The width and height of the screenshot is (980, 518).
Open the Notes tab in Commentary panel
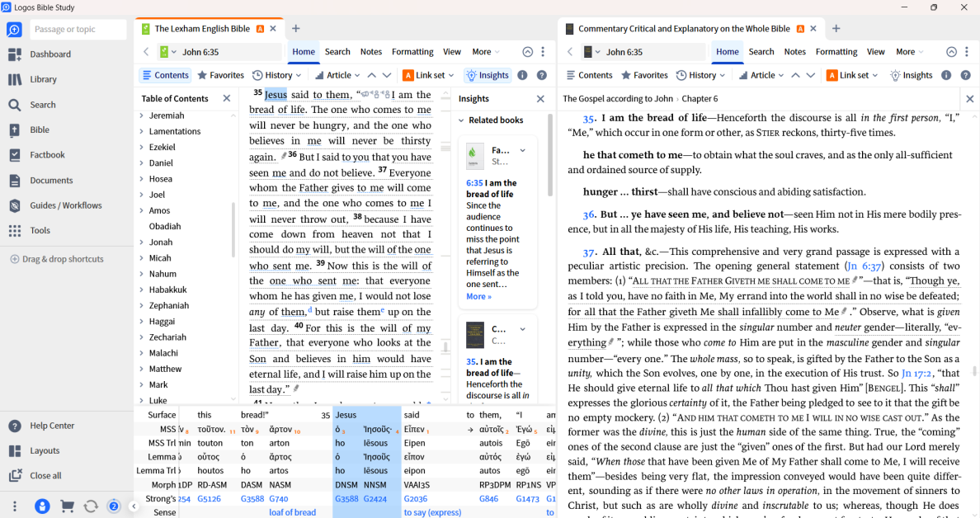coord(794,52)
